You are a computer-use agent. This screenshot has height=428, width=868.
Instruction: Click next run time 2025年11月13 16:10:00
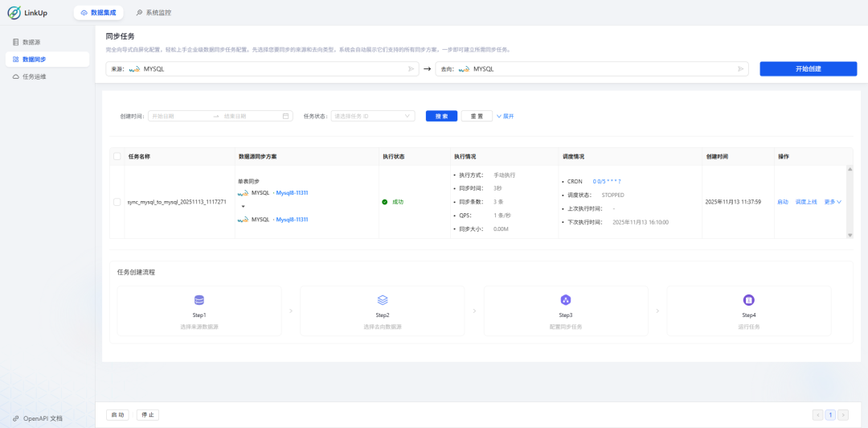[641, 222]
